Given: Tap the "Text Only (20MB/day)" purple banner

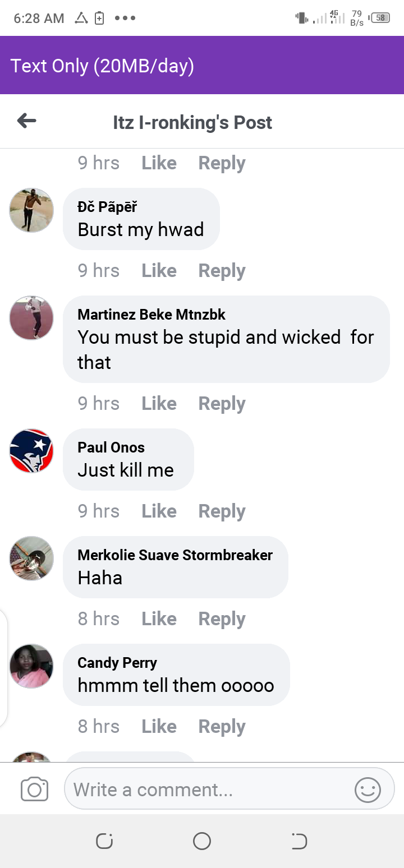Looking at the screenshot, I should [202, 65].
